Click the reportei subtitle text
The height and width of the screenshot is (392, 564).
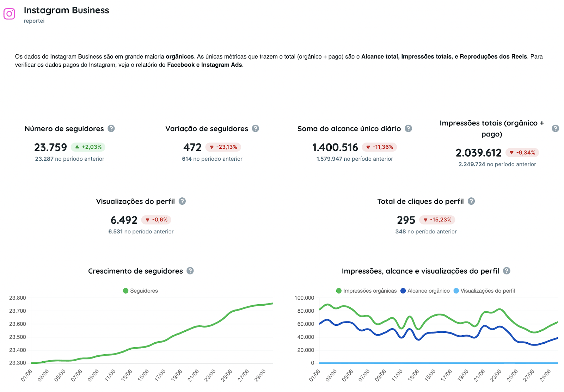pos(34,21)
